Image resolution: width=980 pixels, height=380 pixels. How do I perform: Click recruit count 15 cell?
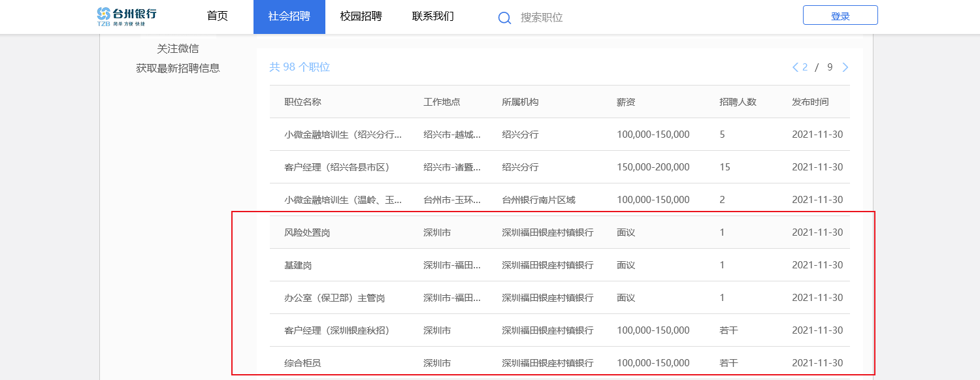(725, 167)
